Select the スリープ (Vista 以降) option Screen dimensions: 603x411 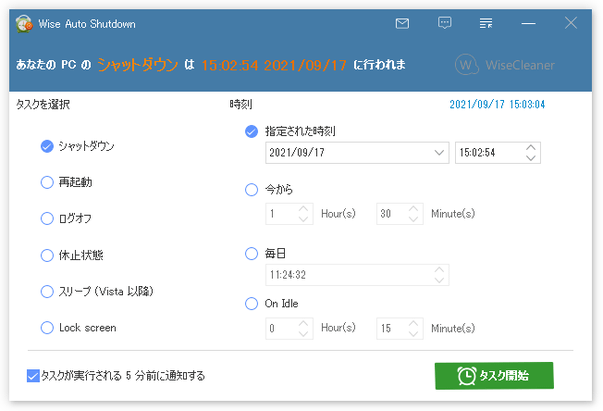pyautogui.click(x=47, y=291)
